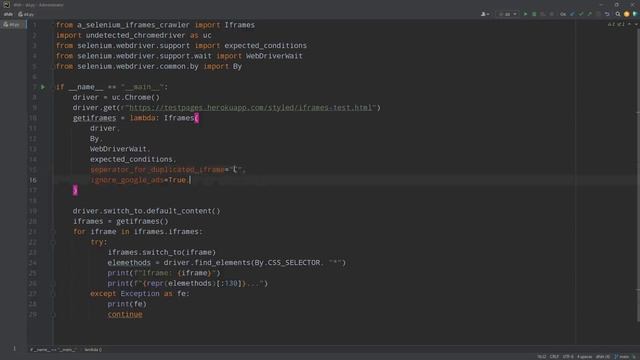Click the Python interpreter status item
This screenshot has width=640, height=360.
pyautogui.click(x=603, y=357)
